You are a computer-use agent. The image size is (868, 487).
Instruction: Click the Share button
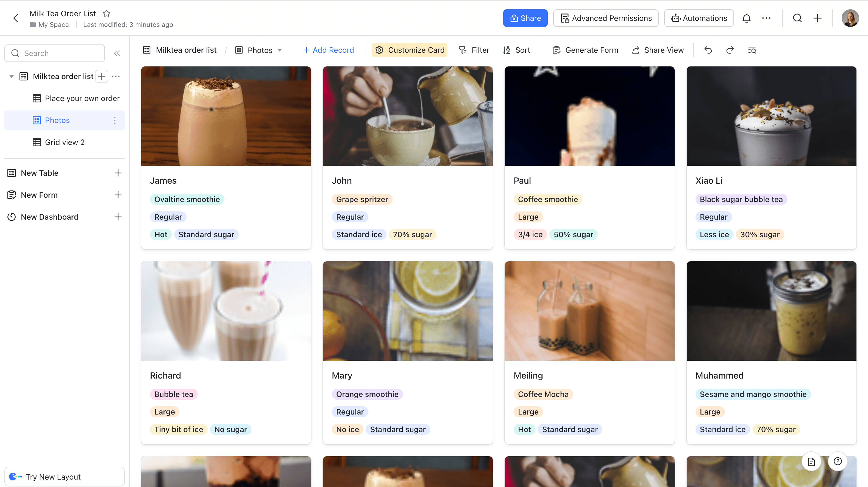coord(525,18)
